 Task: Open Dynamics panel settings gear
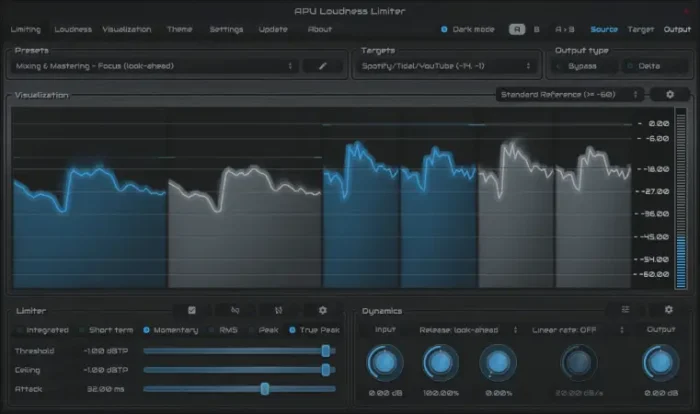click(669, 311)
